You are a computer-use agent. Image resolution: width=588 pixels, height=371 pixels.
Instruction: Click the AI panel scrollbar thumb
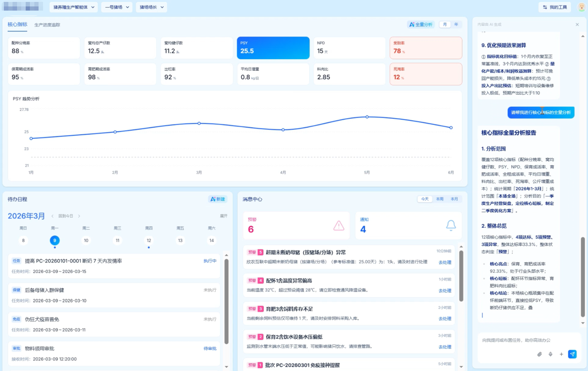tap(583, 277)
